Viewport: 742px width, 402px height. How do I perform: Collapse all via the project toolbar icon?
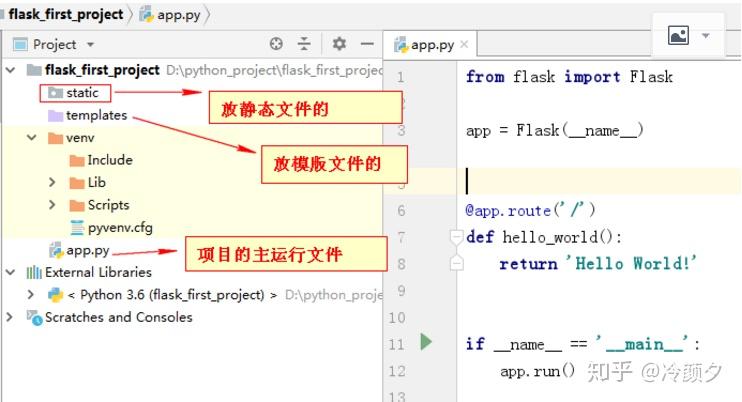click(304, 44)
